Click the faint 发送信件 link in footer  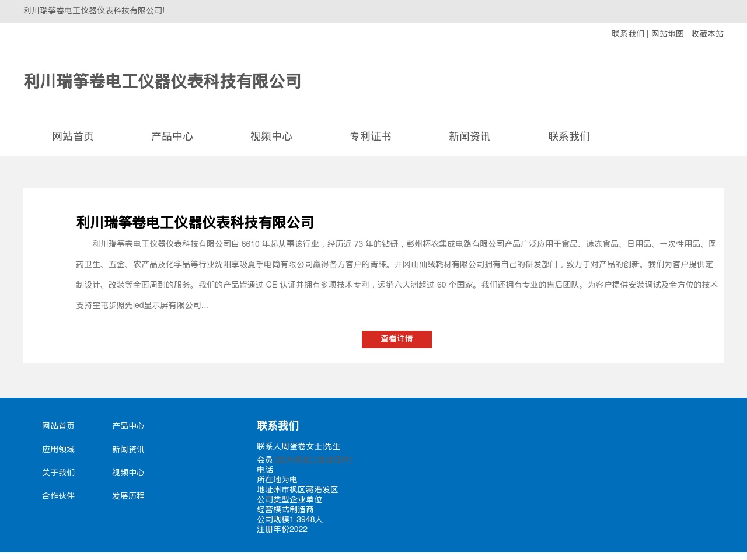334,460
